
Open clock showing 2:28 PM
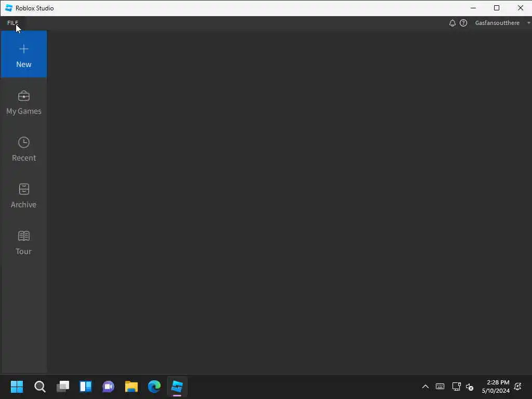[496, 387]
